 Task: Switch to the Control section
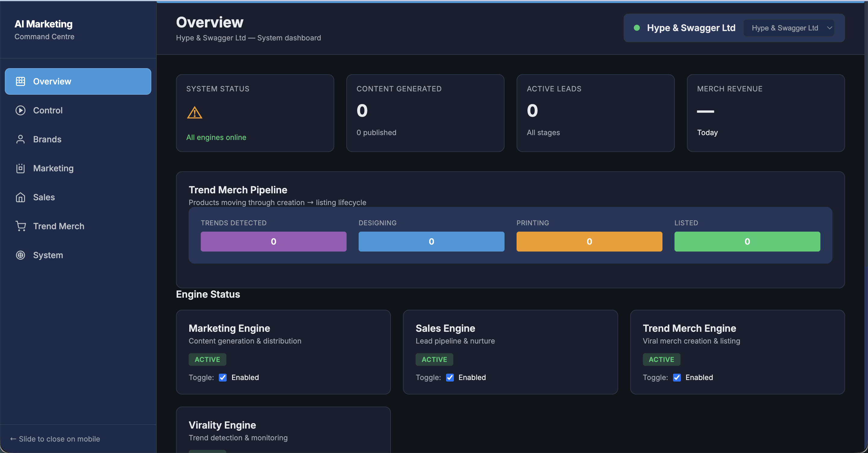[48, 110]
